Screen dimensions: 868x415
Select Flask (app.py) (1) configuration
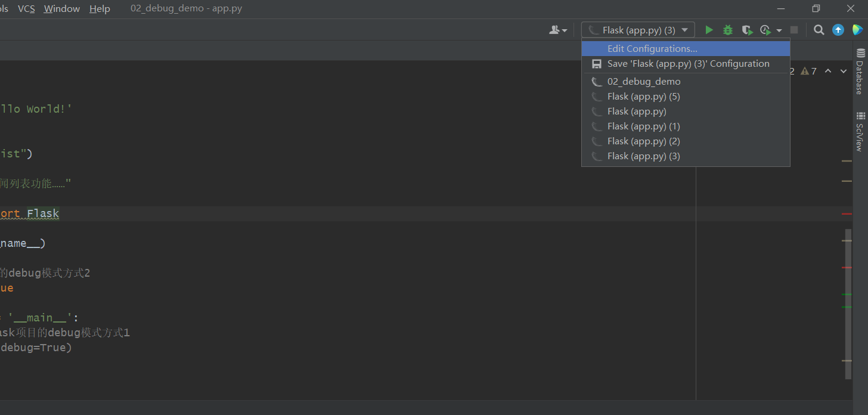(686, 126)
